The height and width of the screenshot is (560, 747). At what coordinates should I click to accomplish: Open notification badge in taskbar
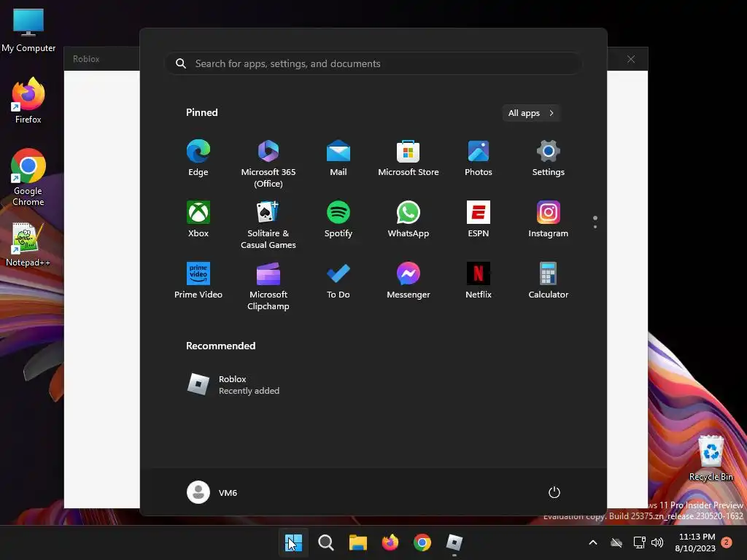click(727, 542)
